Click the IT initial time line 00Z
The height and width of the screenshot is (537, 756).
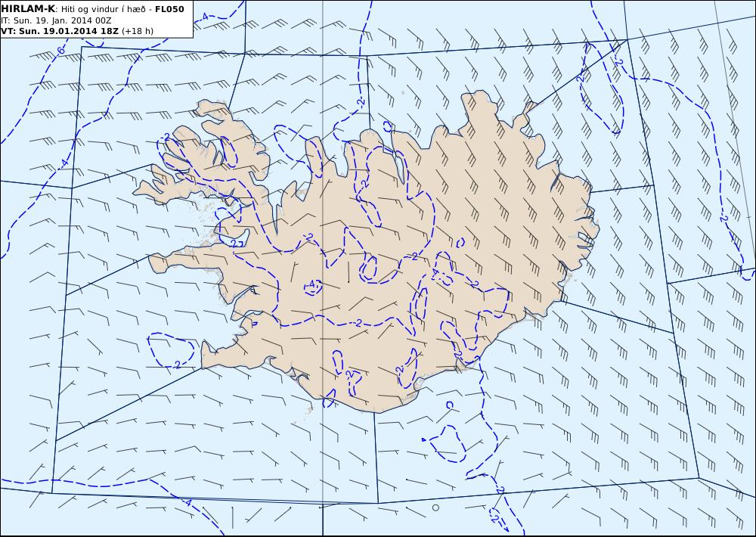pyautogui.click(x=56, y=20)
